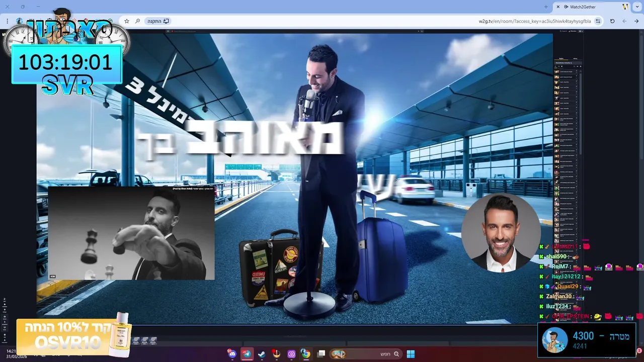Click the left-pointing navigation arrow in Chrome

(x=624, y=21)
